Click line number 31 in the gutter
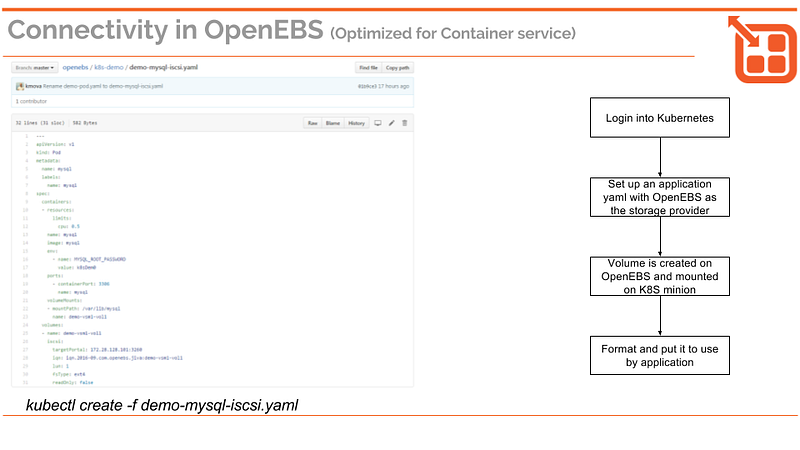Viewport: 800px width, 450px height. [26, 382]
